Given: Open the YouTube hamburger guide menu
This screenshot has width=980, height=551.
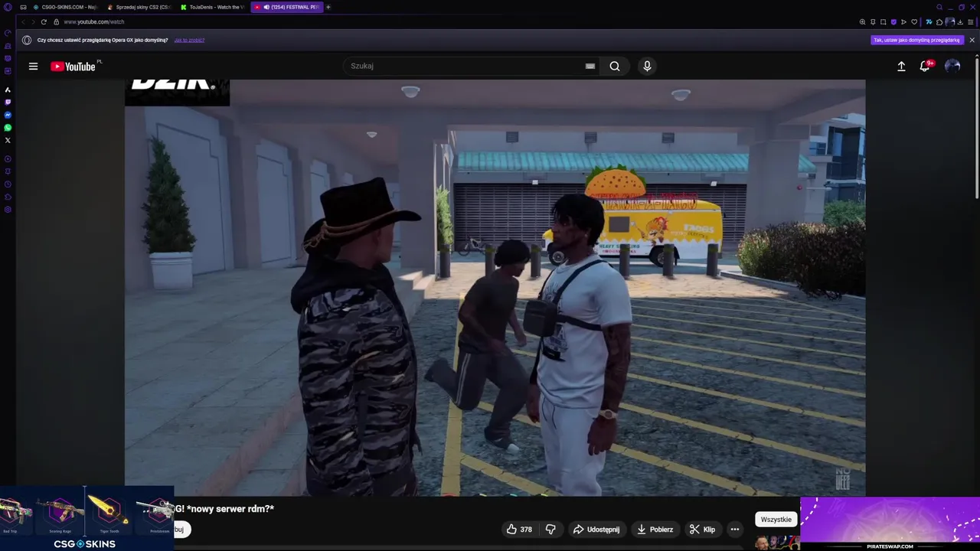Looking at the screenshot, I should [x=33, y=67].
